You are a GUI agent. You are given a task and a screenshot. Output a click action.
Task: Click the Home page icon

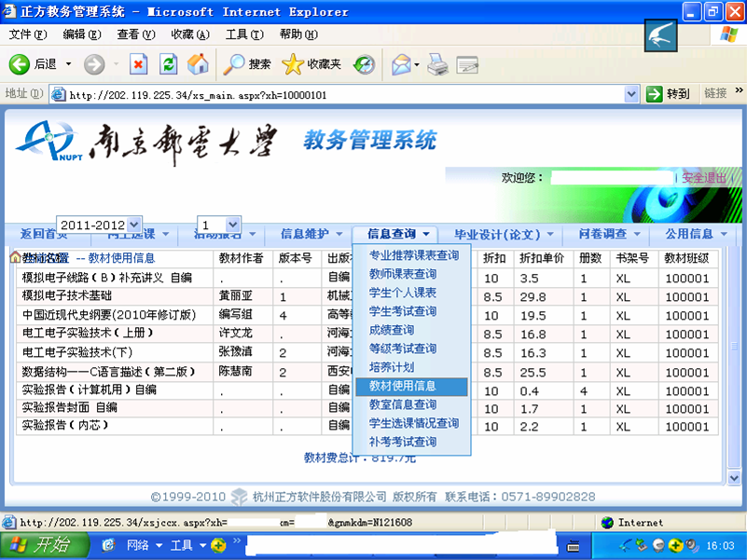pos(197,64)
